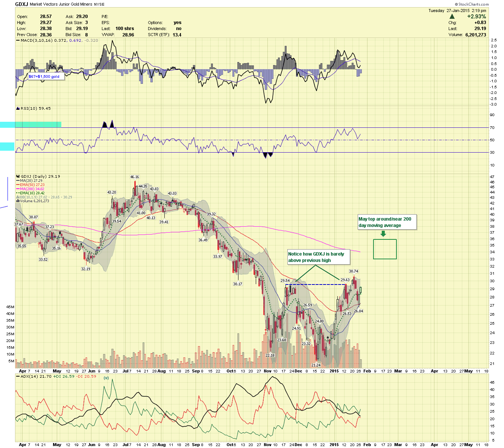Click the header Volume value 6,201,273
This screenshot has height=448, width=504.
tap(476, 35)
